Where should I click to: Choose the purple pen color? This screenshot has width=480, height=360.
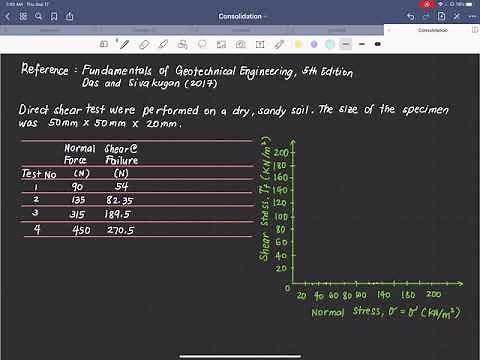tap(314, 44)
